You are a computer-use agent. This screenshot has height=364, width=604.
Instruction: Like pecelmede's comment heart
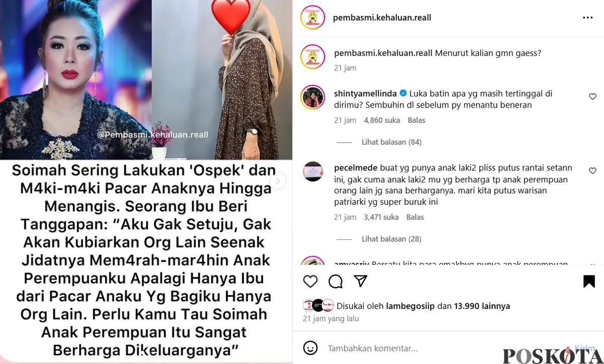[592, 171]
